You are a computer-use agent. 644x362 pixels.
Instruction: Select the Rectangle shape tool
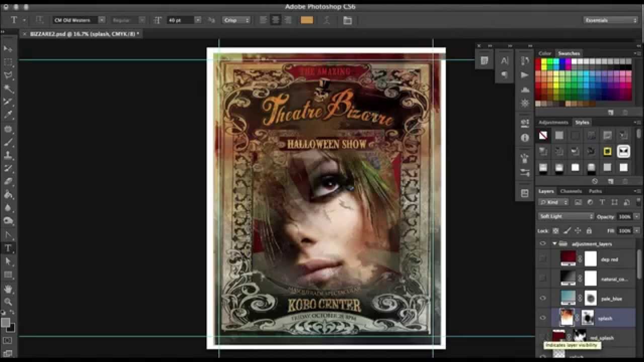[x=8, y=275]
